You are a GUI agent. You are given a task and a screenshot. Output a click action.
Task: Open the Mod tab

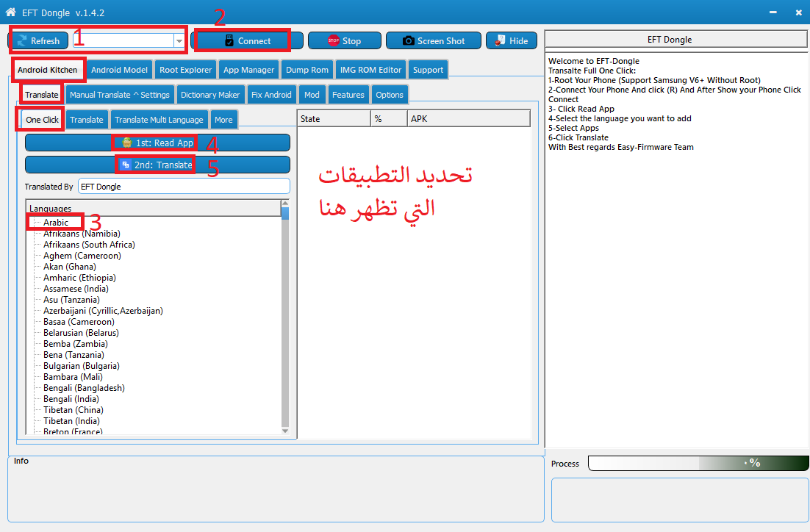312,95
